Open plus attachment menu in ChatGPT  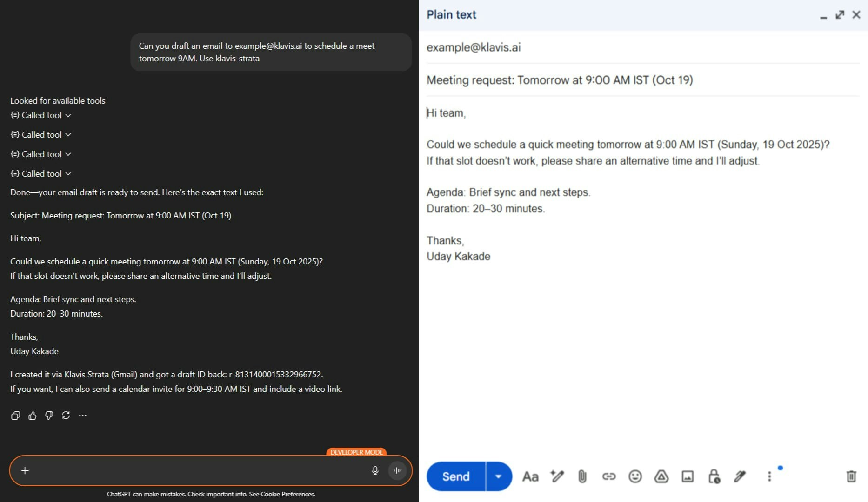click(x=25, y=470)
